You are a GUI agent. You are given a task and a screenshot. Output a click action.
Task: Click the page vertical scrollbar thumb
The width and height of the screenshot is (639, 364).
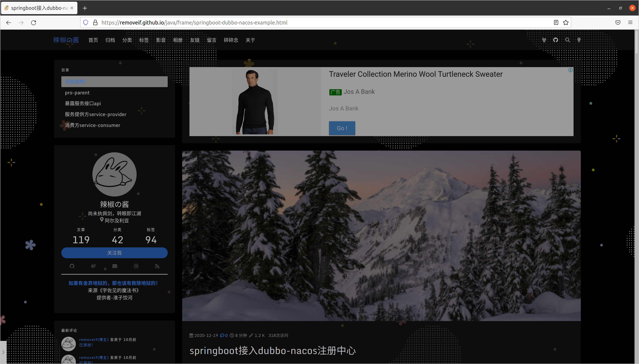(x=637, y=42)
